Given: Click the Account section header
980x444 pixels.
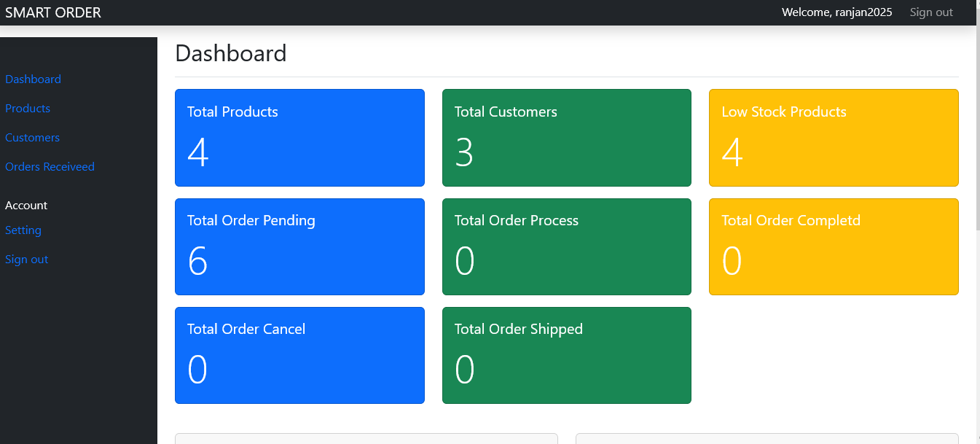Looking at the screenshot, I should pyautogui.click(x=26, y=205).
